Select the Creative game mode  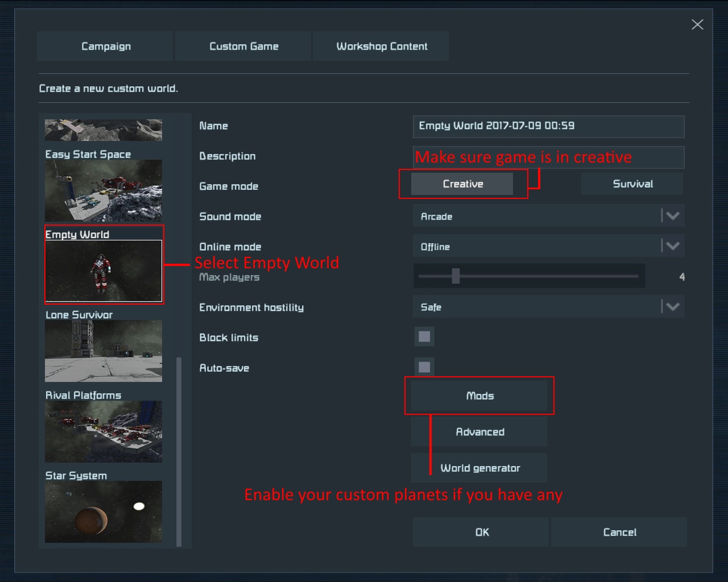click(462, 184)
